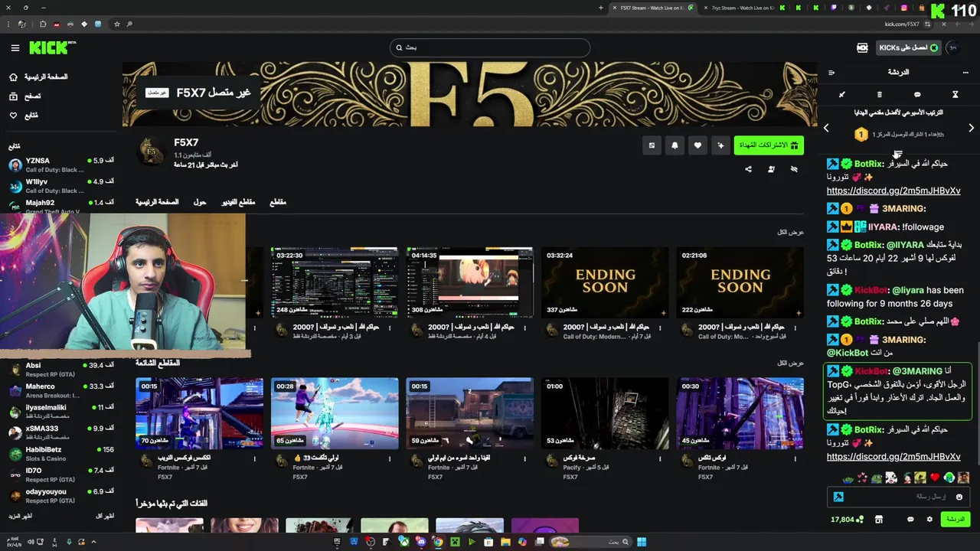Viewport: 980px width, 551px height.
Task: Click the share icon under channel buttons
Action: point(748,169)
